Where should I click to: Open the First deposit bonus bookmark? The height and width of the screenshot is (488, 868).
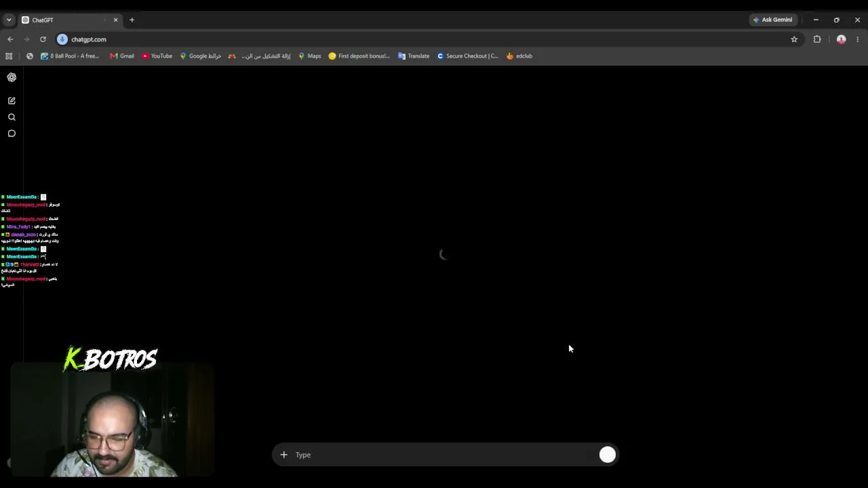(x=359, y=56)
